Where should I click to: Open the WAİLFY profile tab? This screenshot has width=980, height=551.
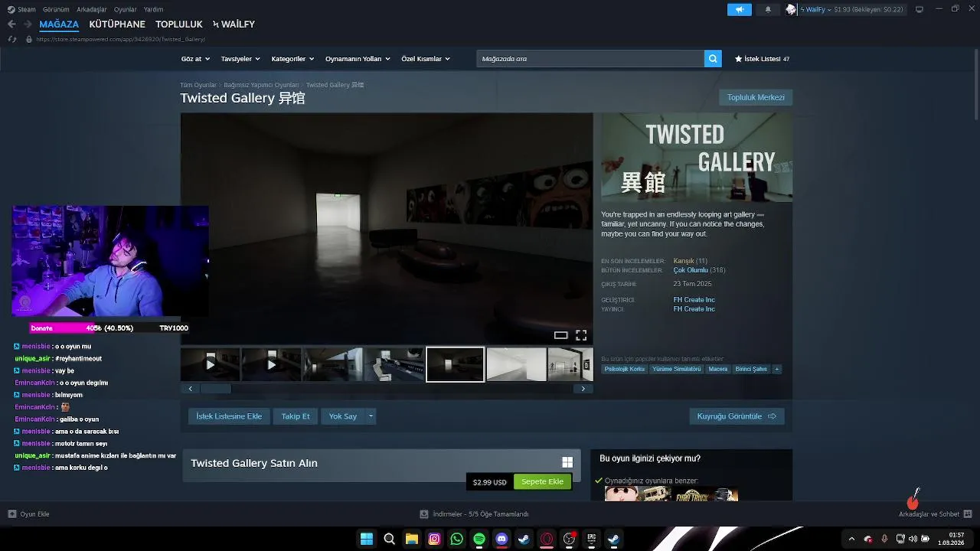[x=234, y=24]
